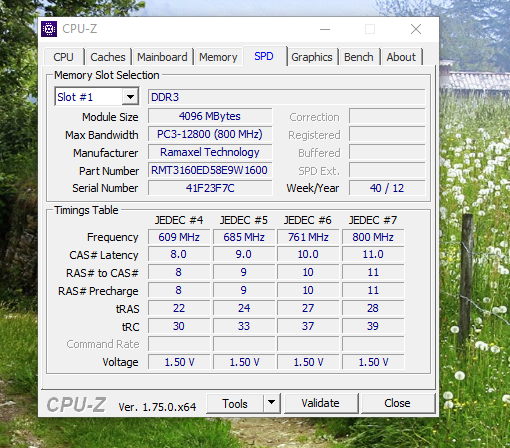
Task: Open the Graphics tab
Action: 312,57
